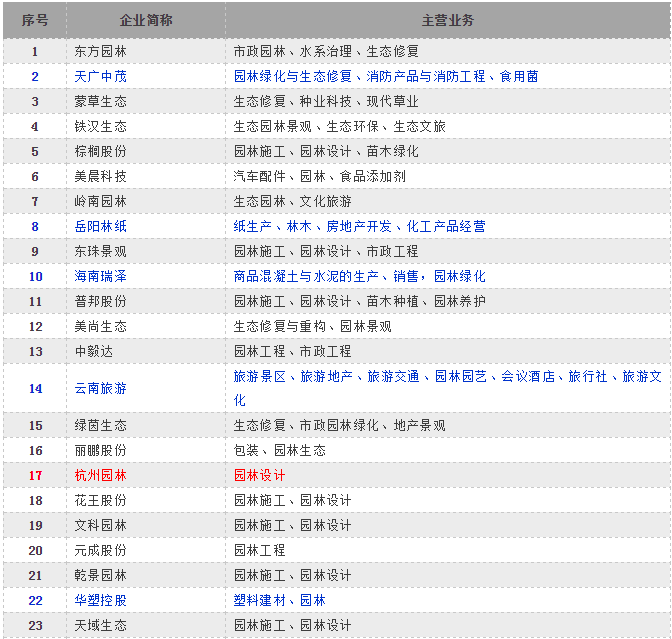Screen dimensions: 672x639
Task: Select the company name 乾景园林
Action: [x=100, y=575]
